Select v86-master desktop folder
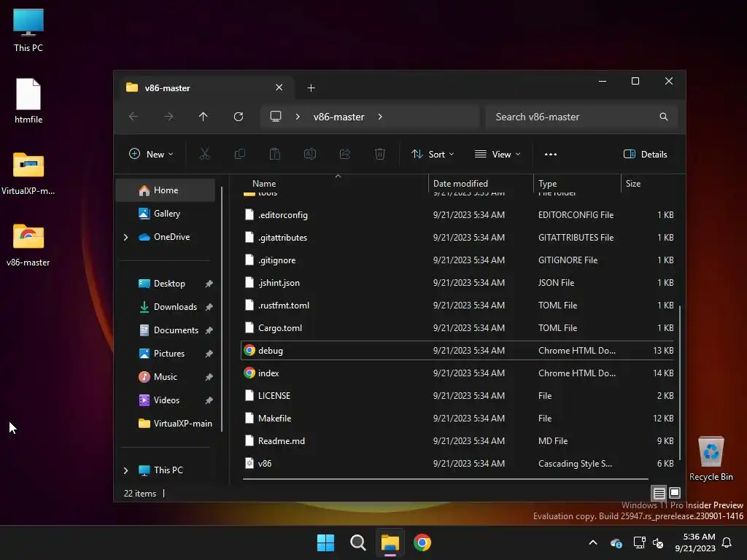Viewport: 747px width, 560px height. [28, 245]
